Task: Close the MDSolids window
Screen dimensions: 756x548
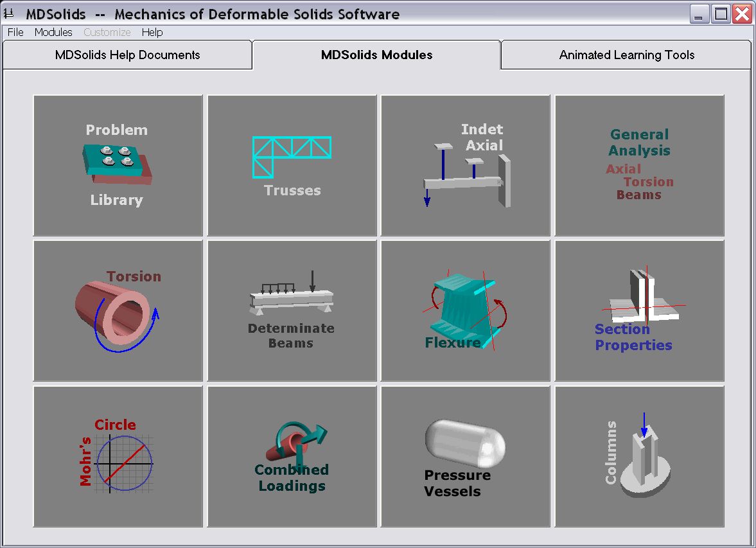Action: tap(742, 13)
